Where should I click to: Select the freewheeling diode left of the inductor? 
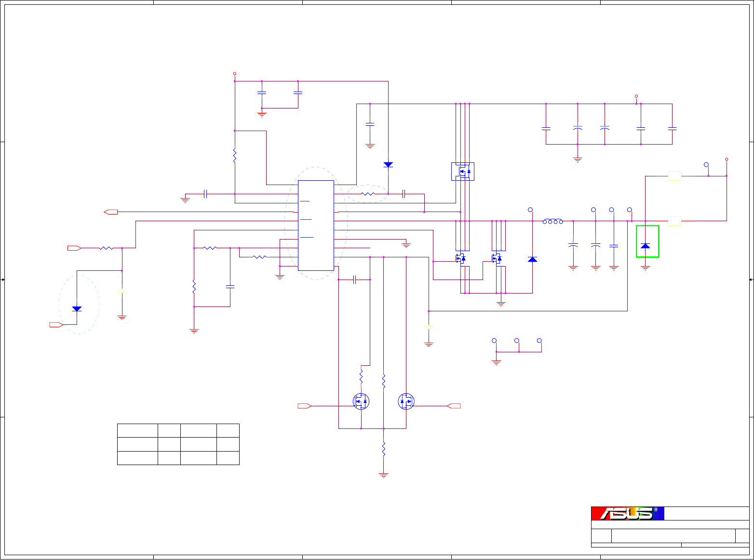[x=532, y=259]
